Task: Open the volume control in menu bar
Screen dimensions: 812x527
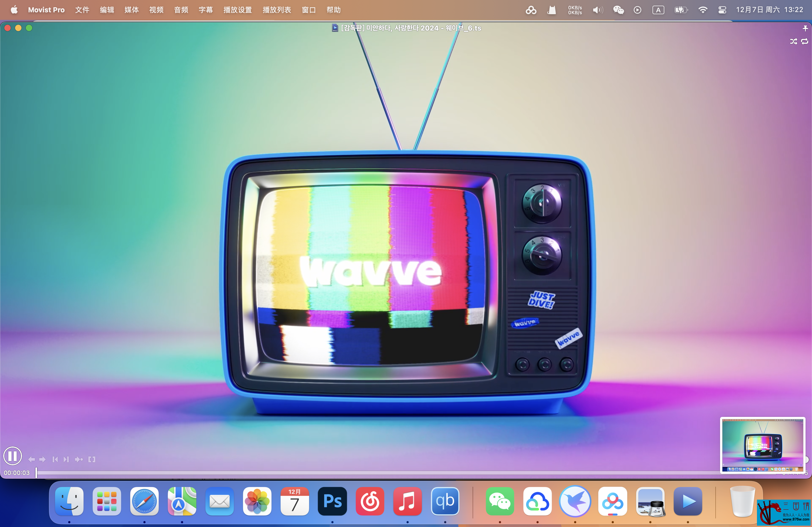Action: [x=598, y=10]
